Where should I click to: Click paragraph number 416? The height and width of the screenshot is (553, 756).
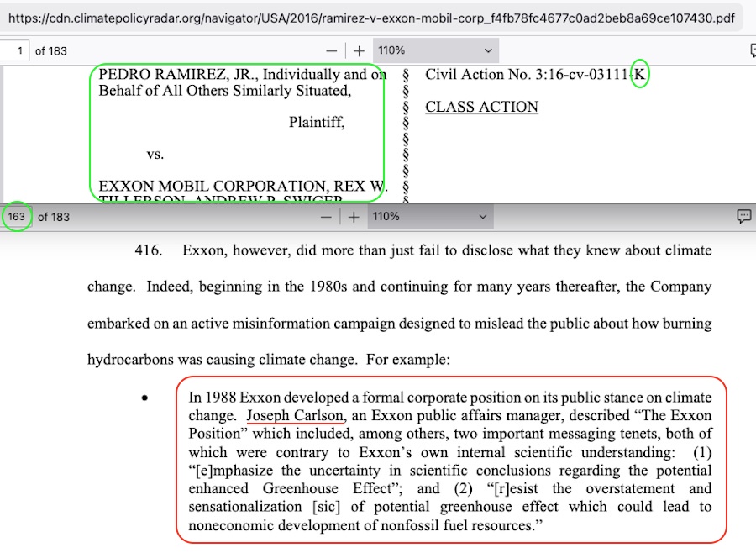(x=148, y=250)
